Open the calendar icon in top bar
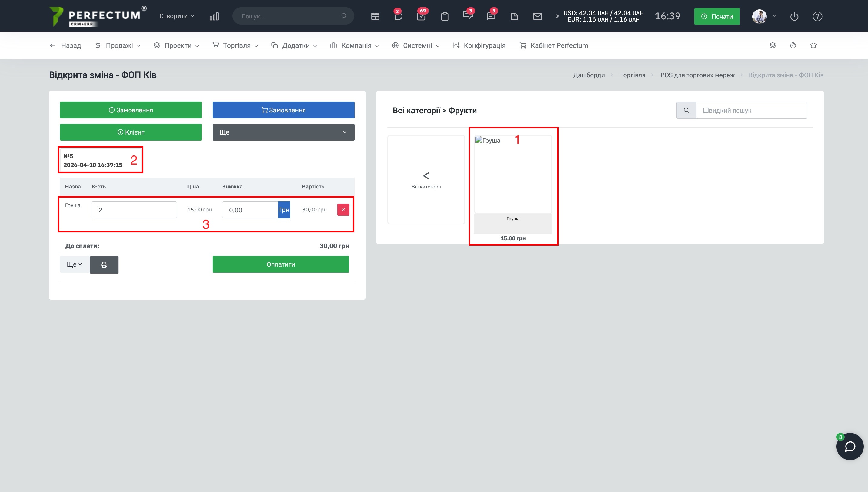This screenshot has height=492, width=868. (x=375, y=16)
